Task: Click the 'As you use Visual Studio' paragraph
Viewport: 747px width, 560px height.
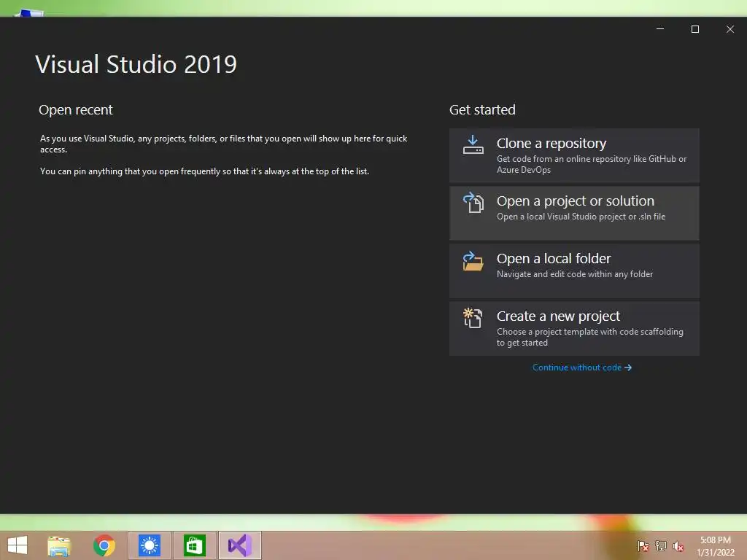Action: (x=223, y=144)
